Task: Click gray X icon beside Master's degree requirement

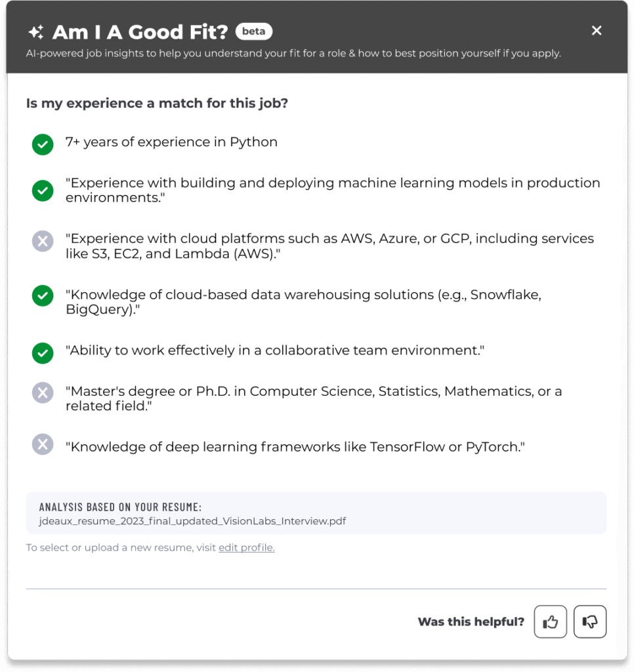Action: [43, 393]
